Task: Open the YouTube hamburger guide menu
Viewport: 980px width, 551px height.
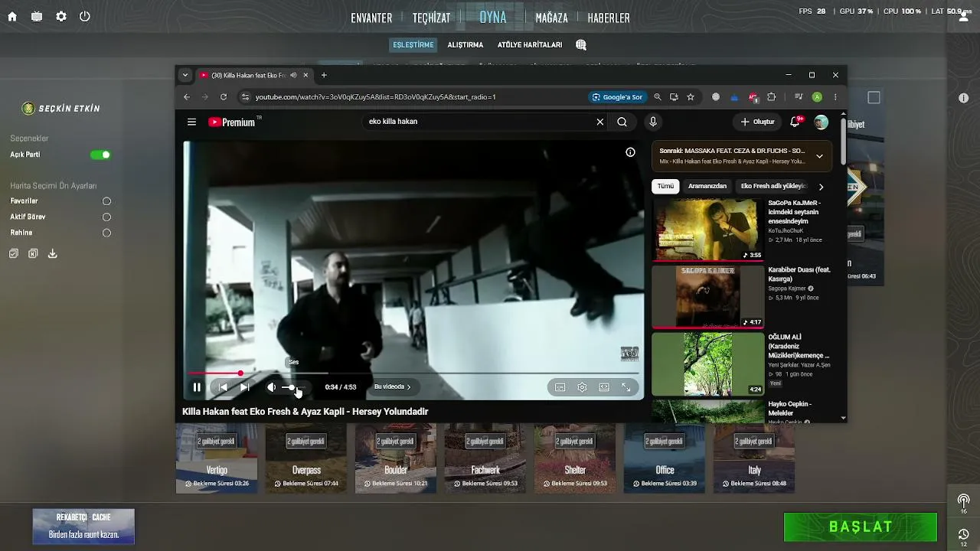Action: [x=191, y=122]
